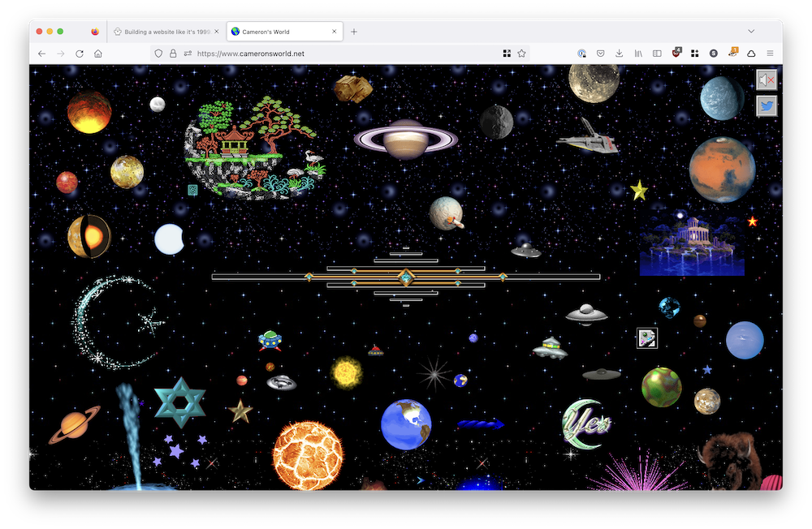Toggle the sidebar view icon
The image size is (812, 529).
pos(657,54)
